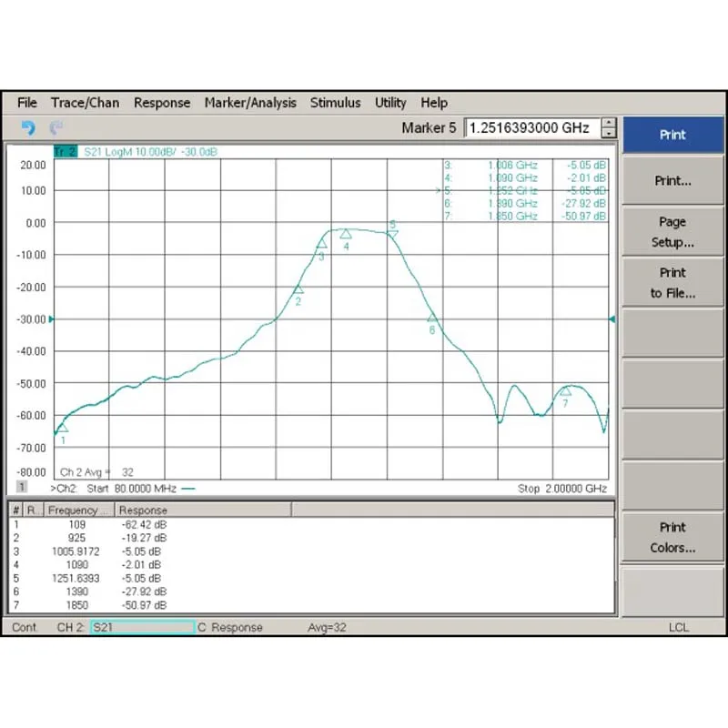
Task: Open the Trace/Chan menu
Action: 85,103
